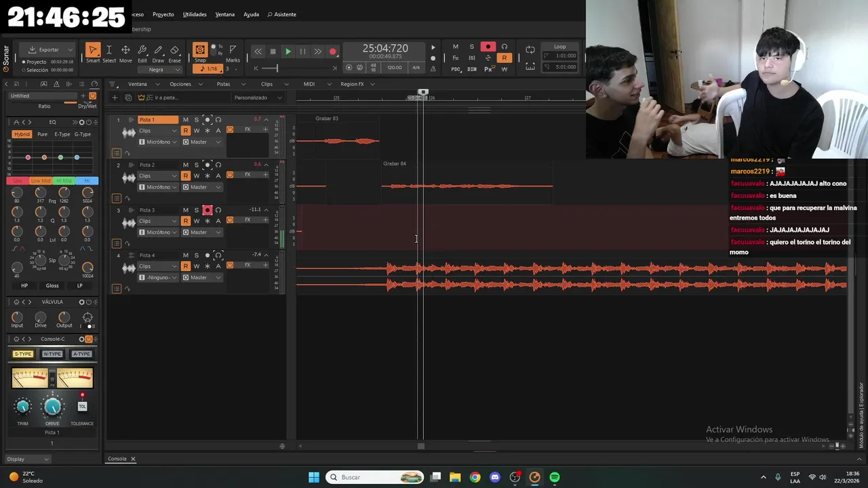Toggle PDC override button
Viewport: 868px width, 488px height.
(x=456, y=69)
